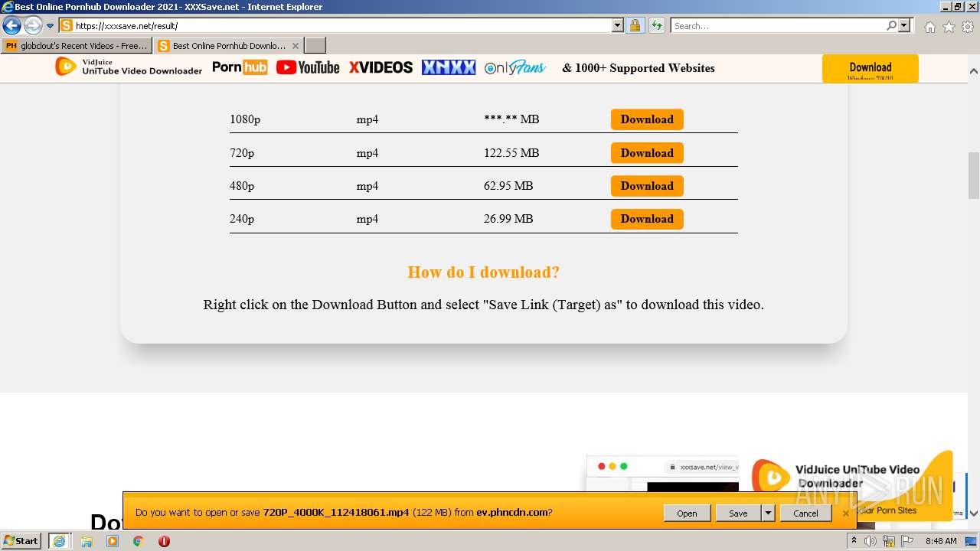980x551 pixels.
Task: Click the XVIDEOS logo in banner
Action: tap(381, 67)
